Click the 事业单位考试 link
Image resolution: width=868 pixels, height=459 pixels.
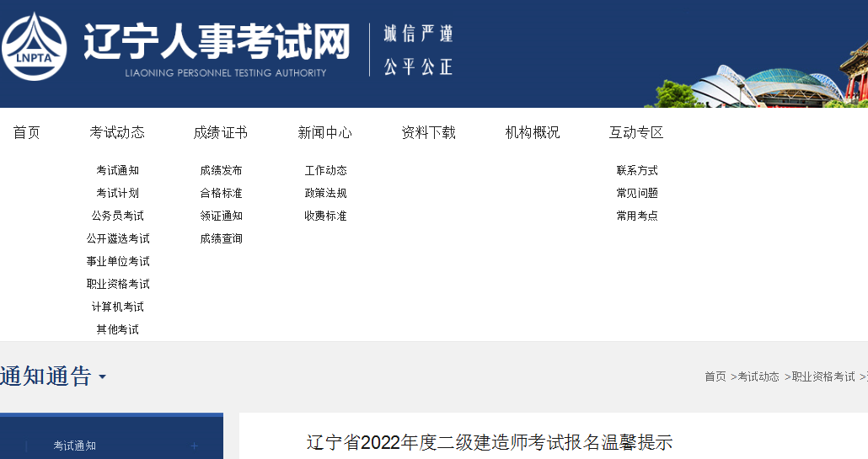[117, 261]
